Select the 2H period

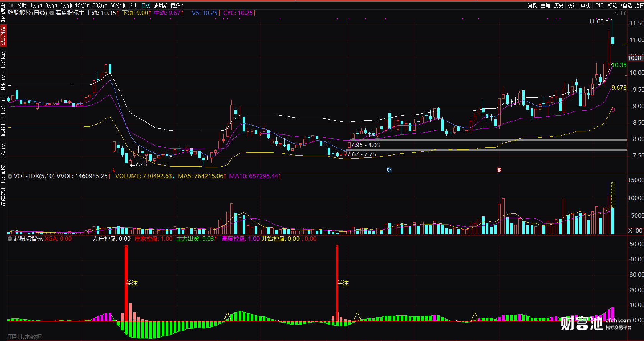[x=133, y=5]
